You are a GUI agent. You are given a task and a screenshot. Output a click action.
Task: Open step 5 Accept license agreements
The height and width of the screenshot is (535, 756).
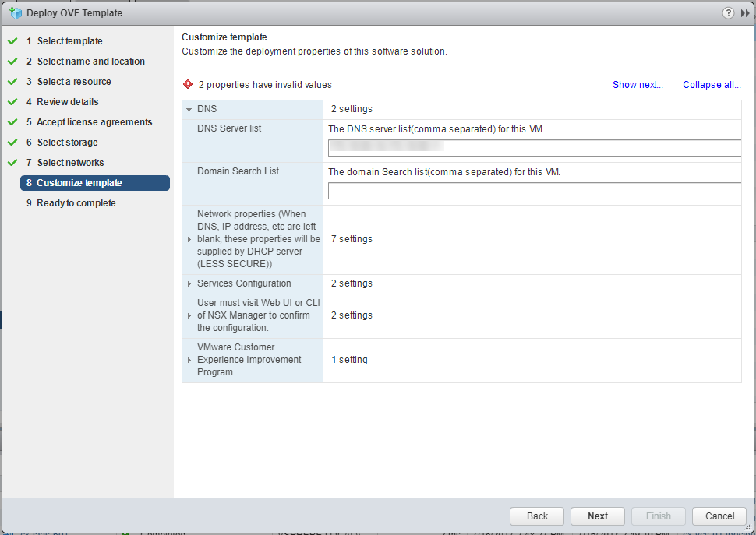94,122
